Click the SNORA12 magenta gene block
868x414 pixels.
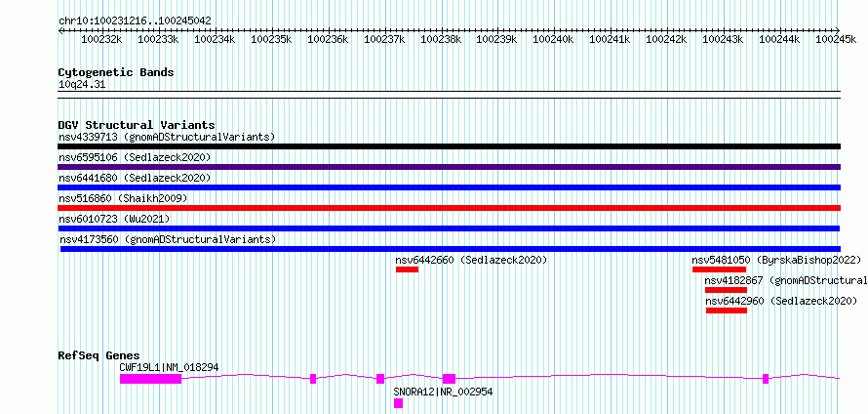[399, 403]
